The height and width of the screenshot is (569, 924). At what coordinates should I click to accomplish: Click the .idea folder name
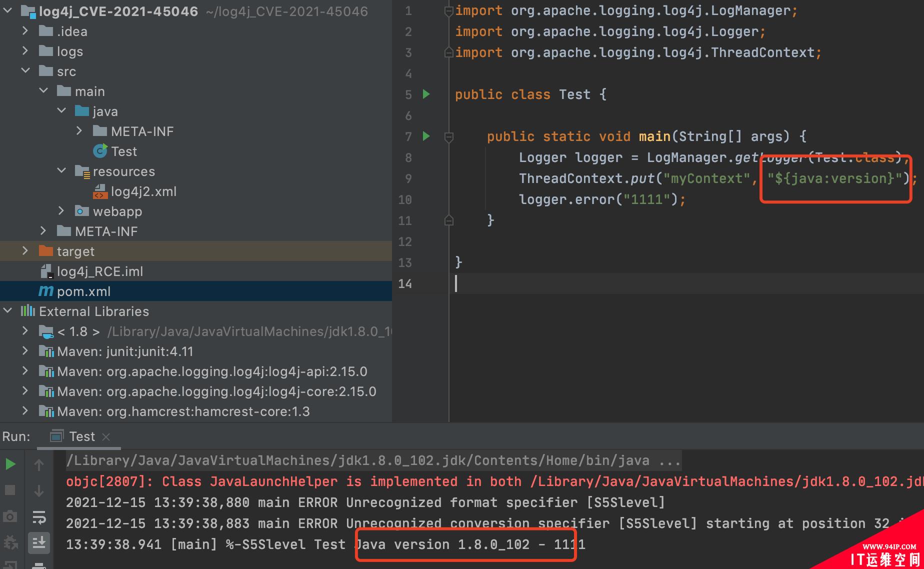(x=72, y=31)
